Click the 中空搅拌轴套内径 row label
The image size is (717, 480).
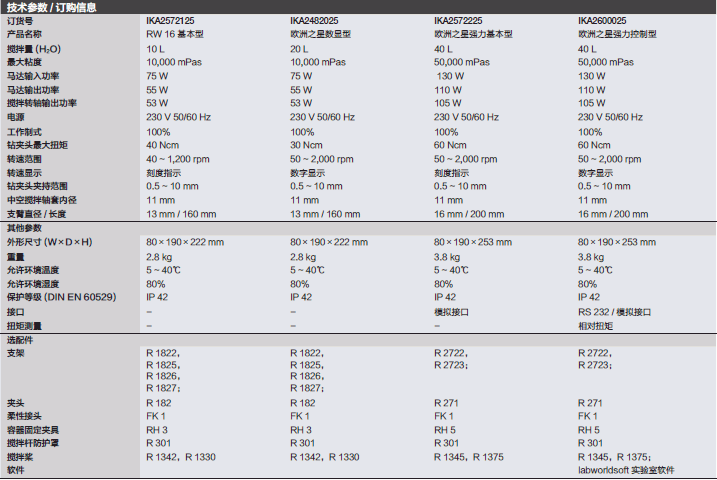[x=41, y=200]
